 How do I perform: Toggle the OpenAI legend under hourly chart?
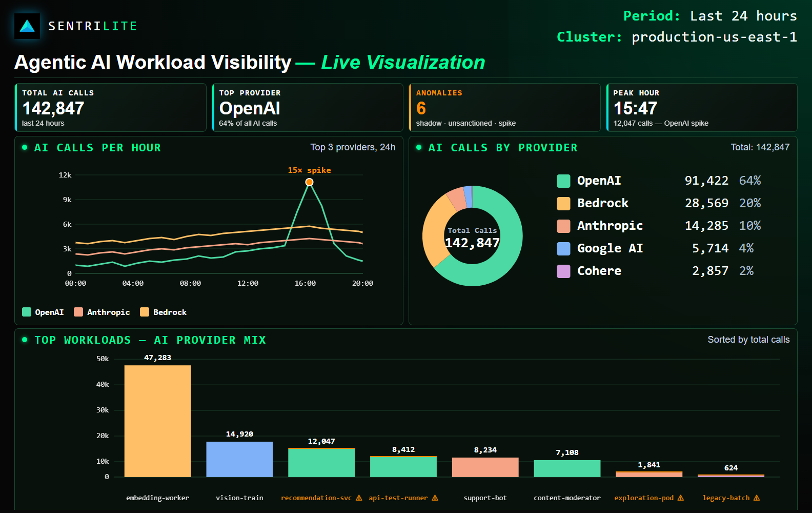tap(43, 312)
